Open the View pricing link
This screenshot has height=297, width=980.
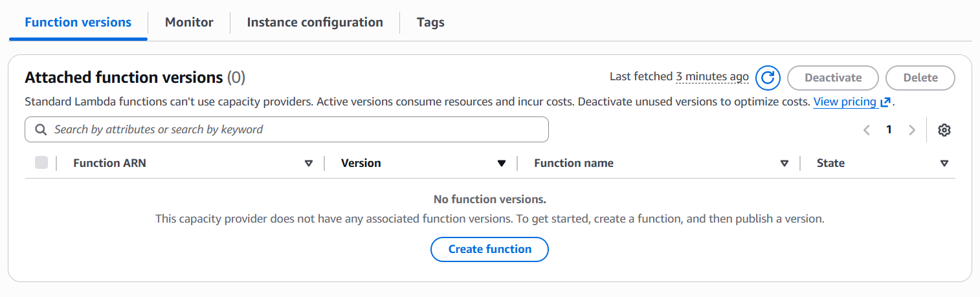click(x=844, y=102)
